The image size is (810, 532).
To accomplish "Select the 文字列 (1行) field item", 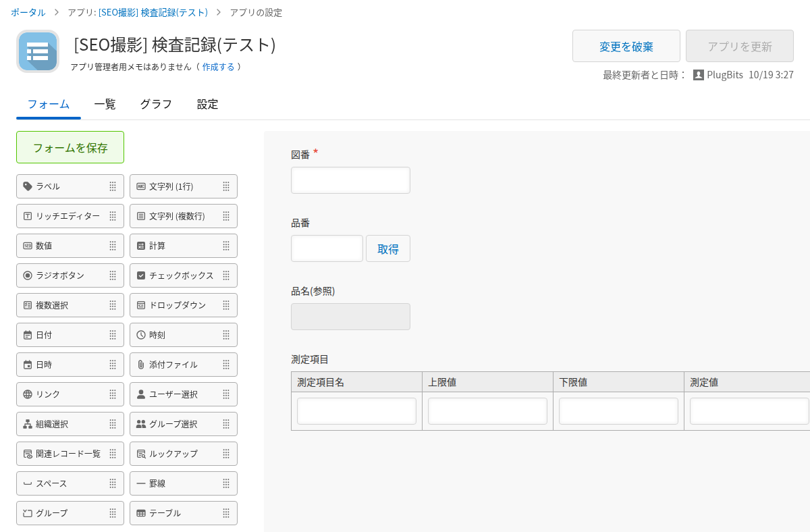I will (x=184, y=186).
